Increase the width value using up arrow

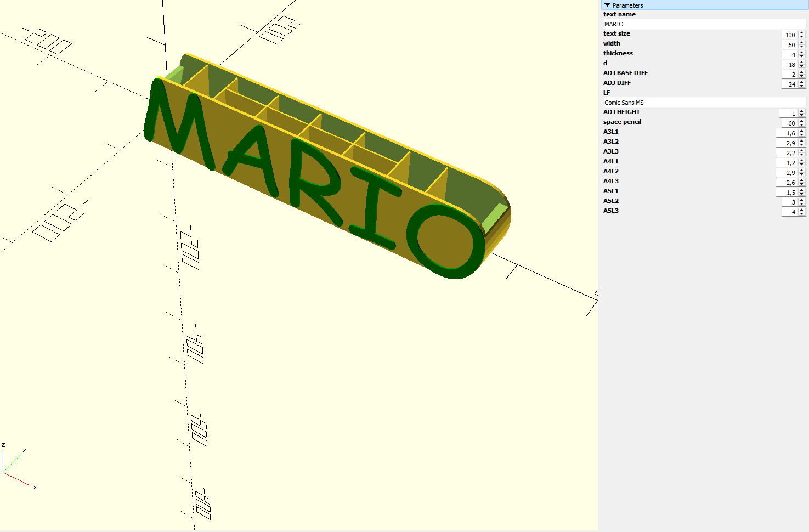[x=802, y=43]
